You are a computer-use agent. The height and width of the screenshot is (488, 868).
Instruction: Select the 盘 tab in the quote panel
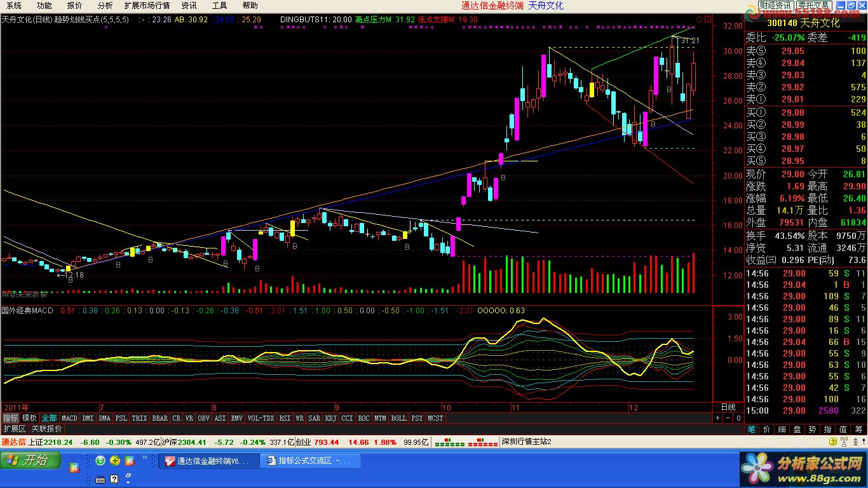click(x=797, y=430)
